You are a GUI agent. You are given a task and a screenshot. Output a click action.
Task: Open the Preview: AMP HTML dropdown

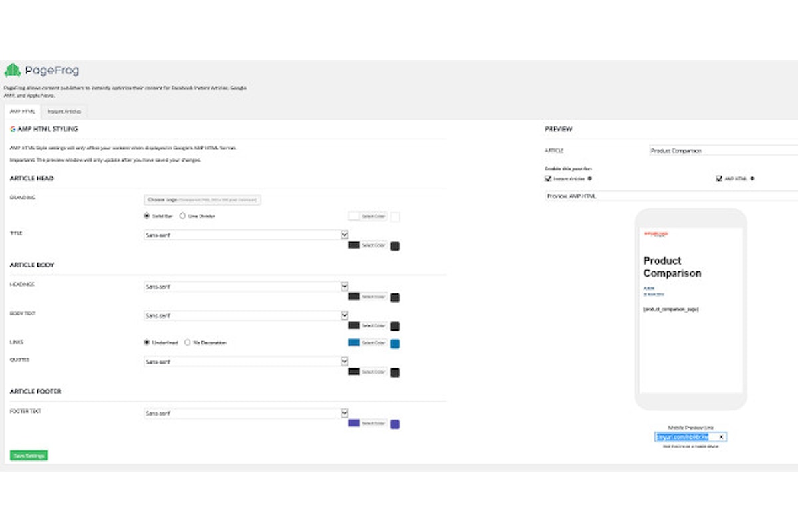(672, 196)
